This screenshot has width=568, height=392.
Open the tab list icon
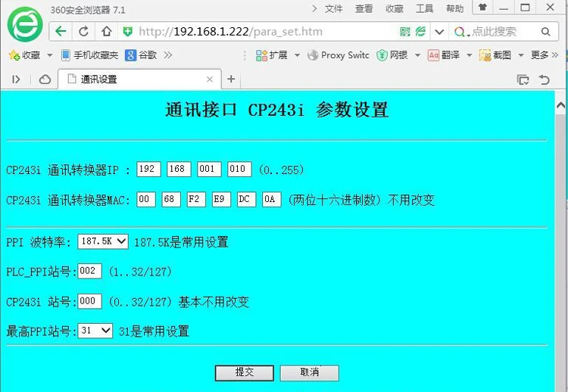point(523,79)
